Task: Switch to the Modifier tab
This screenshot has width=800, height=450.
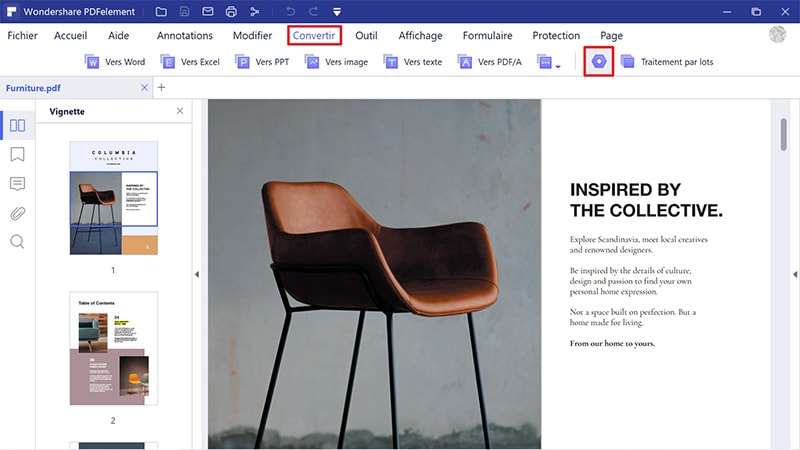Action: [x=252, y=35]
